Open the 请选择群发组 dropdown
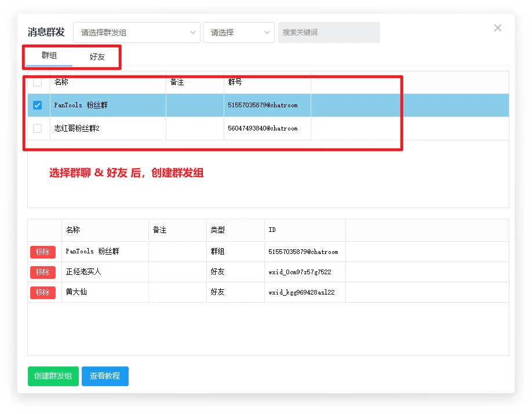The image size is (532, 414). tap(137, 32)
